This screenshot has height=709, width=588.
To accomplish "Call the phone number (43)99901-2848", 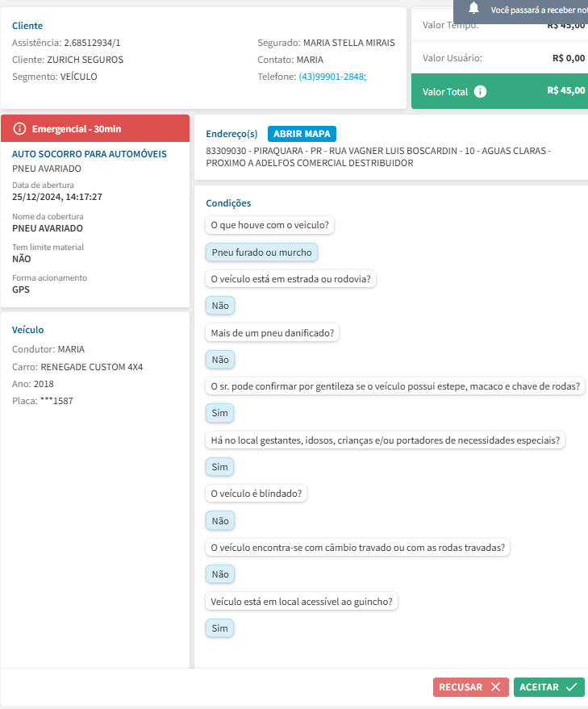I will [x=332, y=77].
